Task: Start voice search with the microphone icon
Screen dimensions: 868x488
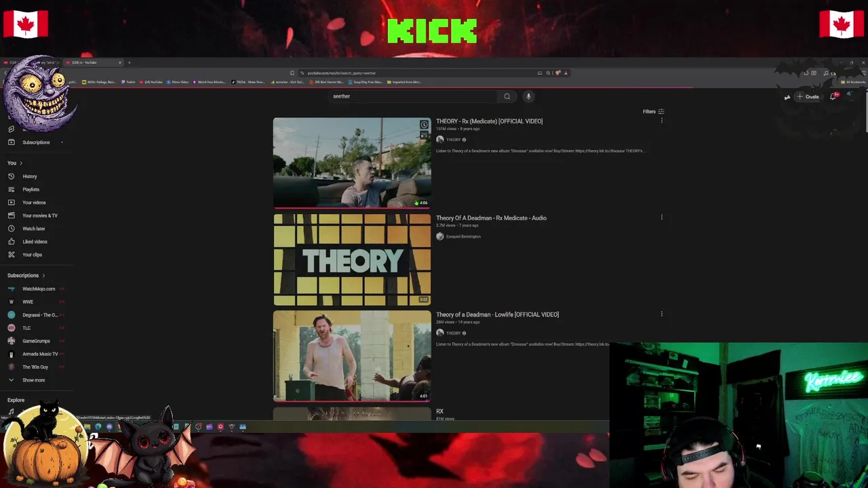Action: click(528, 96)
